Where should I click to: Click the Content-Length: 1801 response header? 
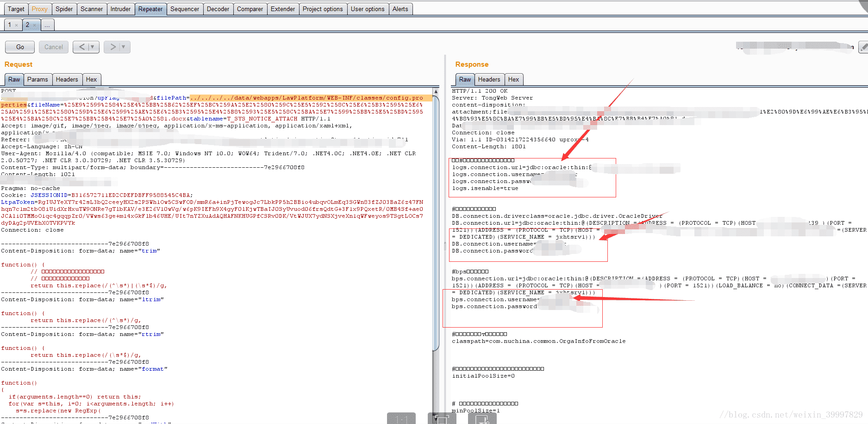489,146
